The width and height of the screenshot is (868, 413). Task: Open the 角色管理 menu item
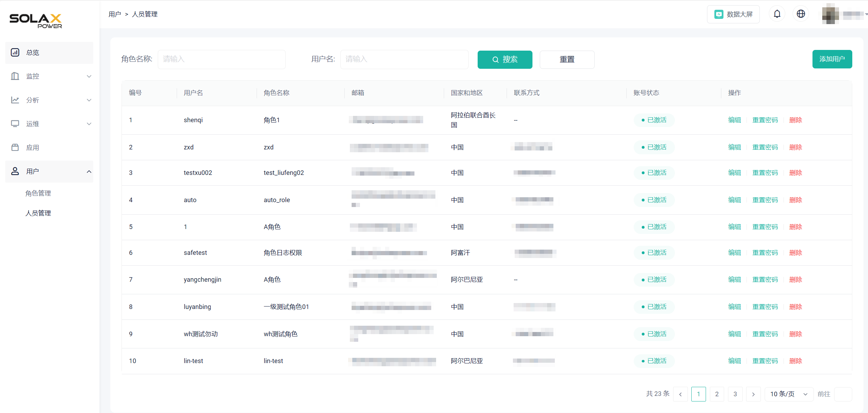coord(38,193)
